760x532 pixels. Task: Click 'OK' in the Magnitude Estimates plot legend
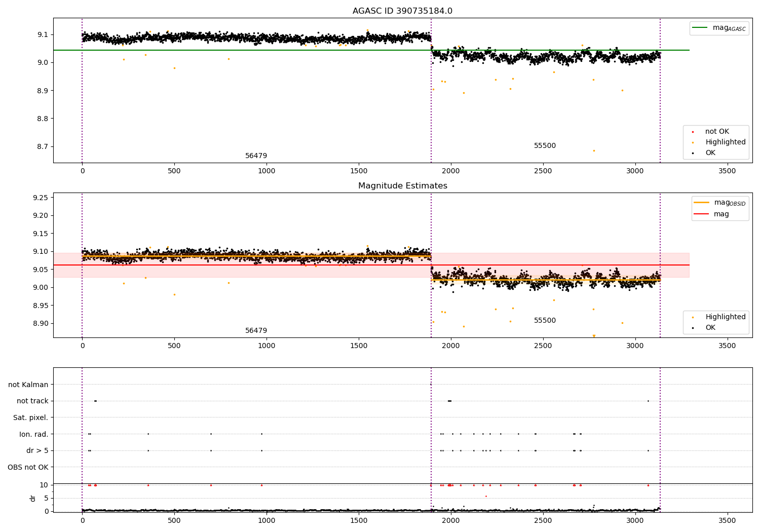(x=710, y=328)
